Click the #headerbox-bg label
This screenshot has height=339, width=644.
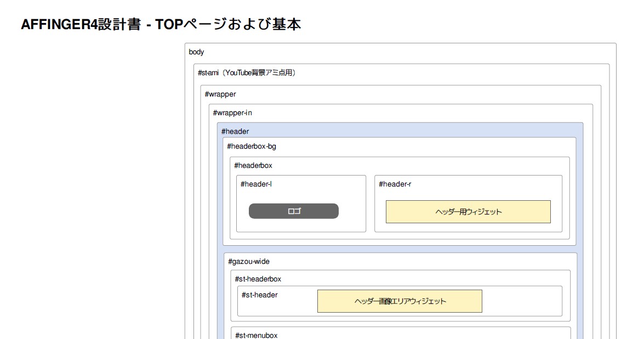252,146
